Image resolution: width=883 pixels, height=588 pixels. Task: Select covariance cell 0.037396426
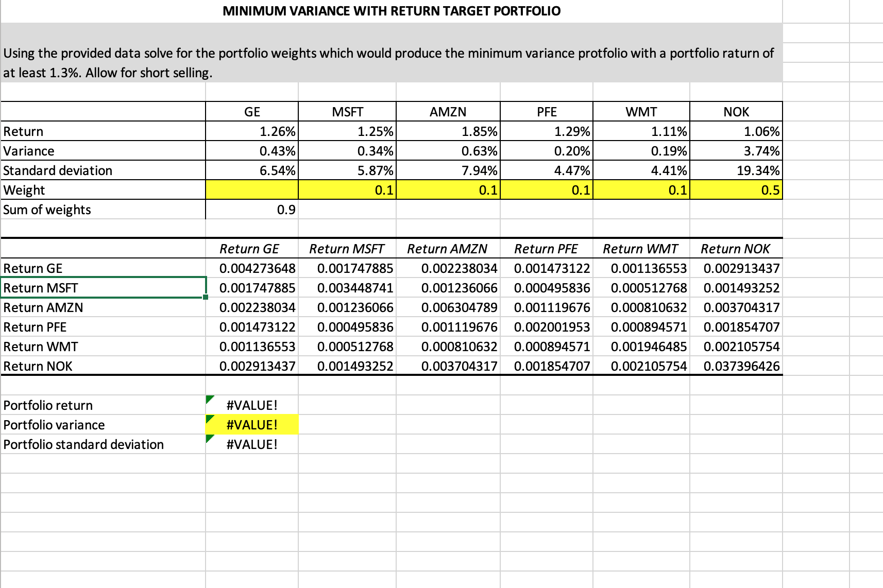[736, 366]
